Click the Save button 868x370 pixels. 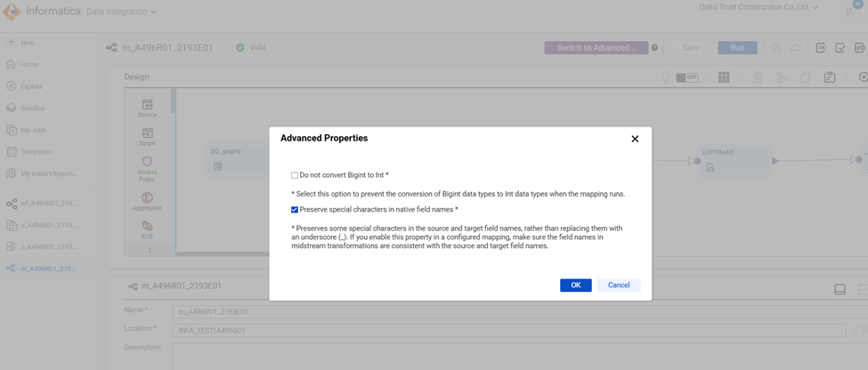coord(690,47)
